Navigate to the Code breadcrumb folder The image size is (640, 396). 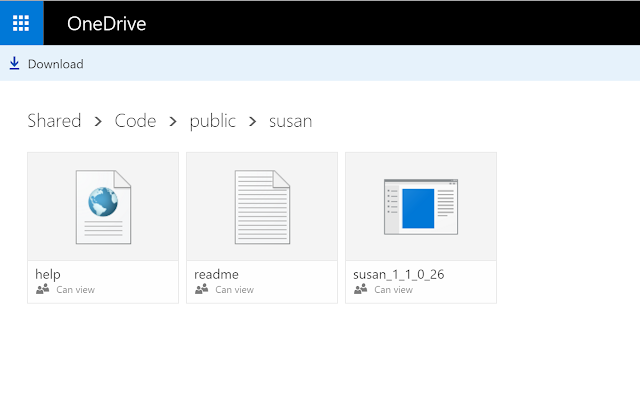[135, 121]
